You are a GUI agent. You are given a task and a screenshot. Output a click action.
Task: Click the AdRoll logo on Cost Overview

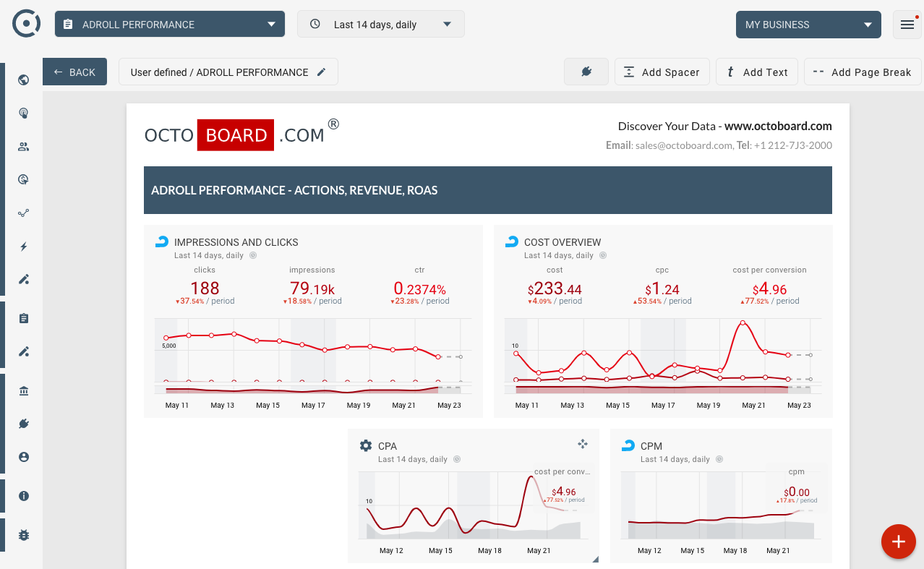point(512,241)
